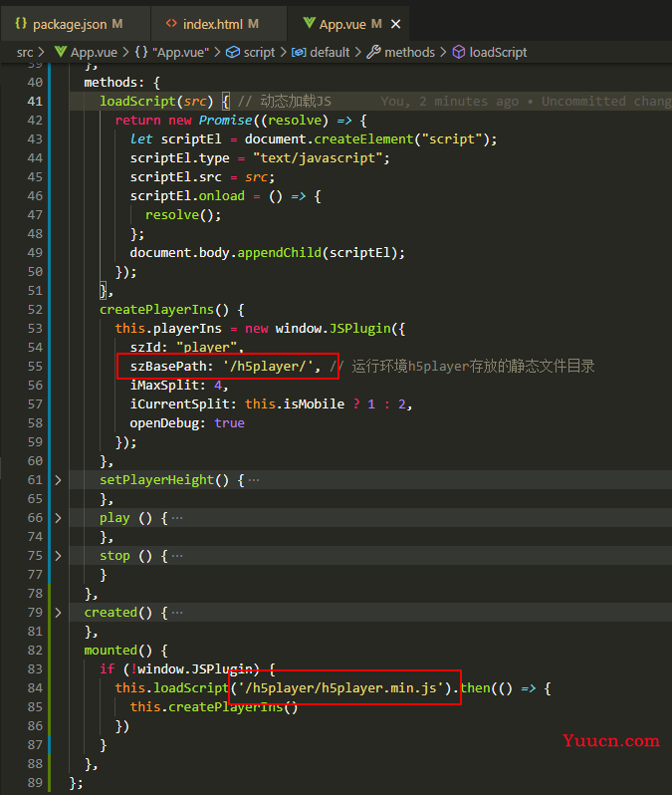The image size is (672, 795).
Task: Click the ellipsis after setPlayerHeight() {
Action: (x=254, y=480)
